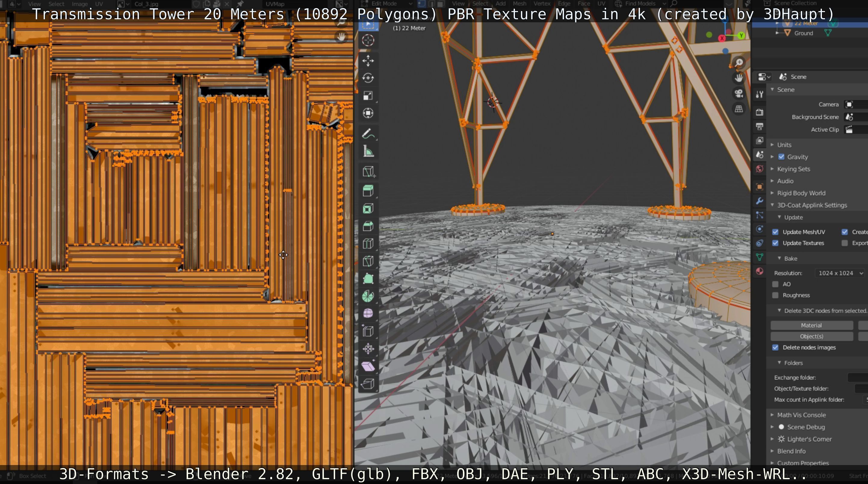Screen dimensions: 868x484
Task: Click the Object(s) delete-nodes button
Action: (x=811, y=337)
